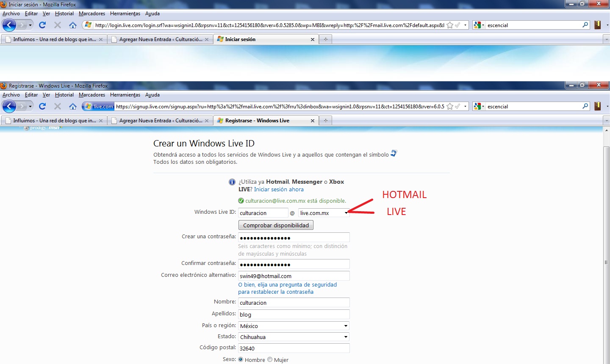Open URL history dropdown in Iniciar sesión window

tap(465, 25)
